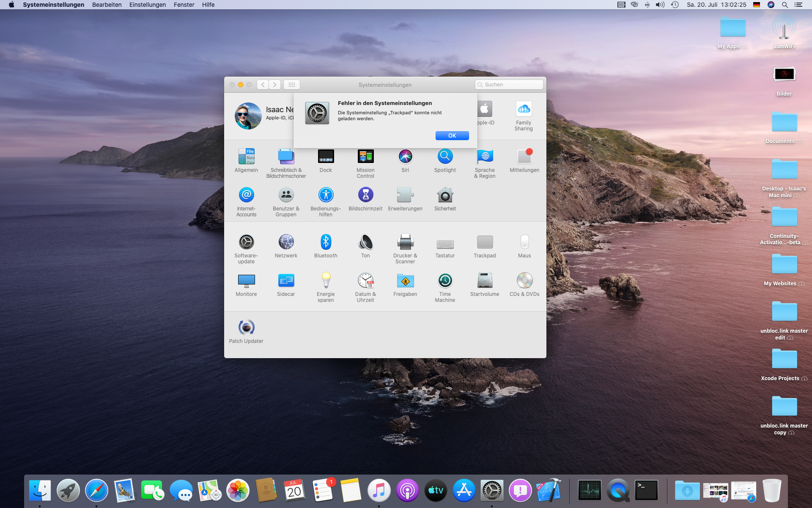Open the Sidecar preference pane

pyautogui.click(x=286, y=281)
